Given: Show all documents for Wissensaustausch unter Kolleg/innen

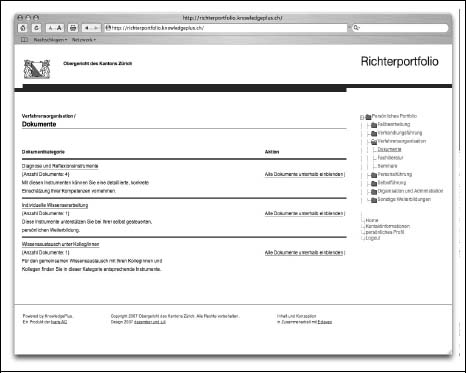Looking at the screenshot, I should pos(304,253).
